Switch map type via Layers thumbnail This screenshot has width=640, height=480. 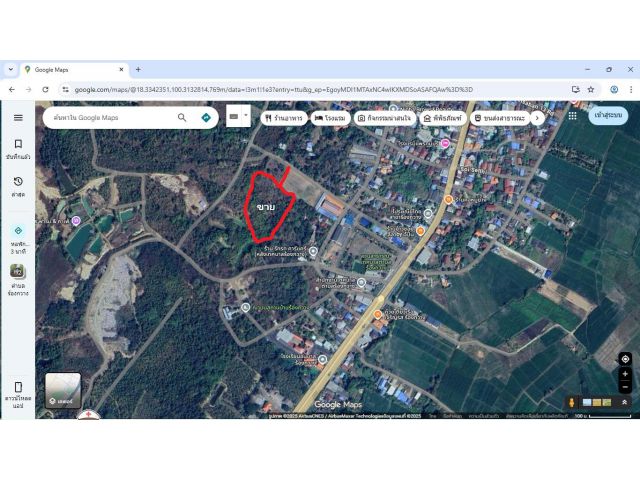63,391
